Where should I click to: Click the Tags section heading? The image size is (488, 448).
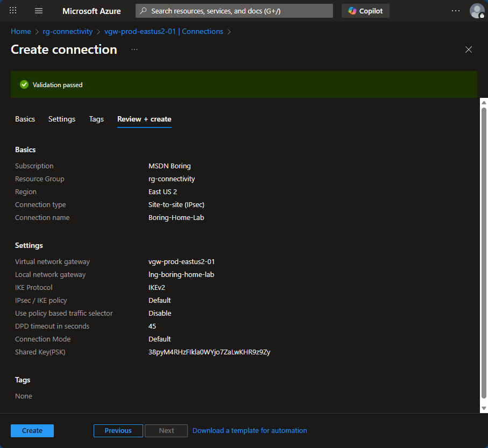pyautogui.click(x=23, y=380)
